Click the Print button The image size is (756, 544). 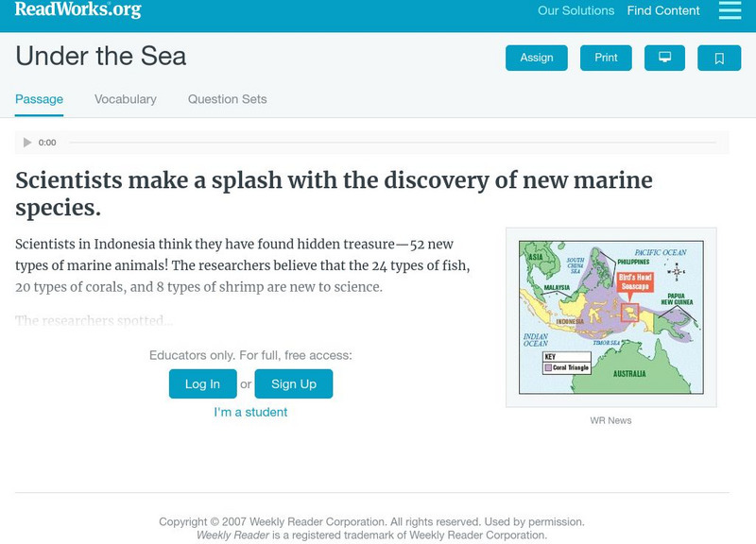coord(606,58)
